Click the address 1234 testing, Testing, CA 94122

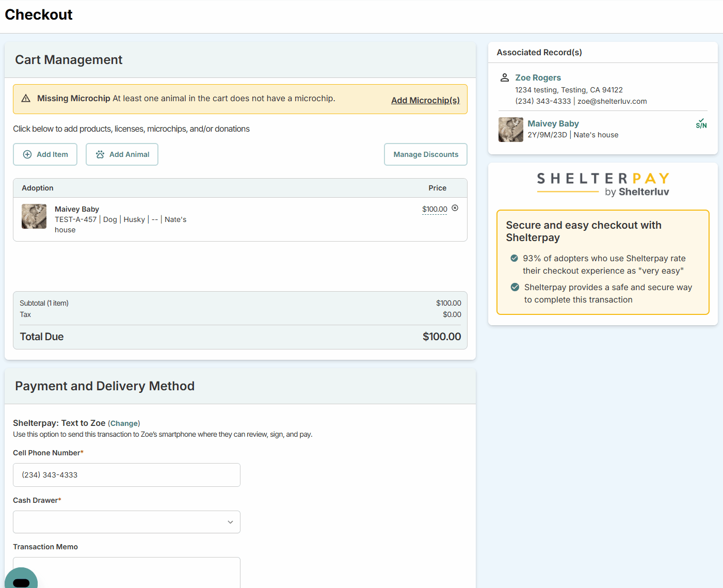click(x=569, y=90)
